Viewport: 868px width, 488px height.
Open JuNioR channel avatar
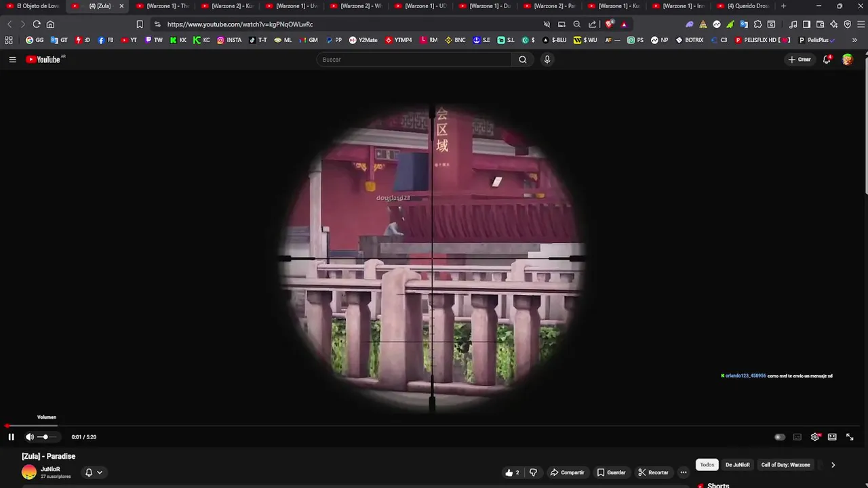click(x=29, y=472)
